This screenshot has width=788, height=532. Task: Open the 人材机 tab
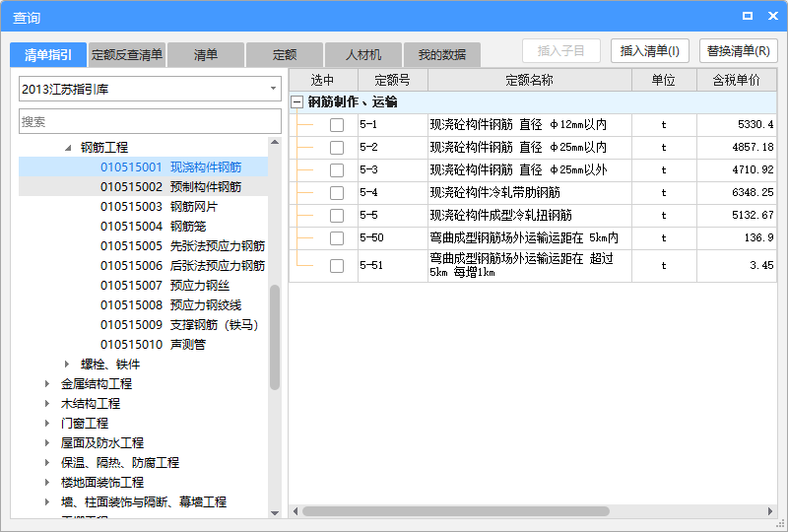[x=363, y=55]
